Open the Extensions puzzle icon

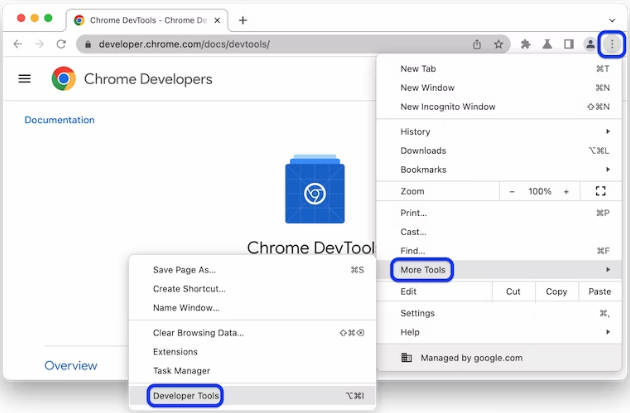[525, 44]
